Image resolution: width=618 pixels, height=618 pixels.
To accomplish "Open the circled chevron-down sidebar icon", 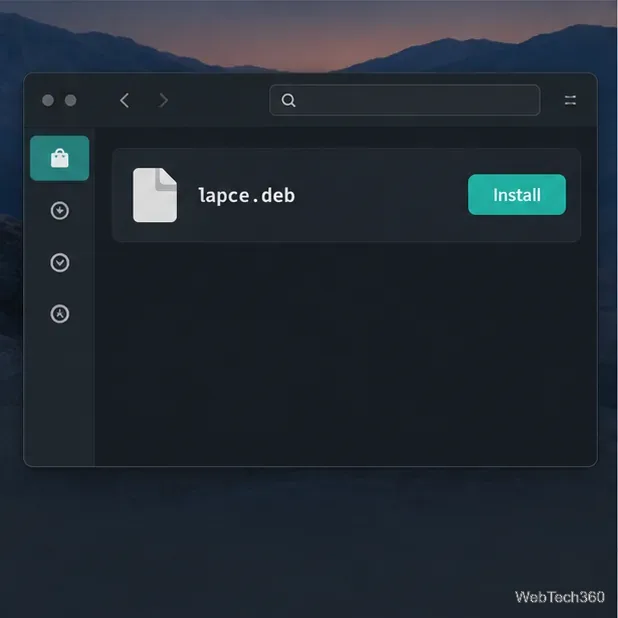I will coord(60,262).
